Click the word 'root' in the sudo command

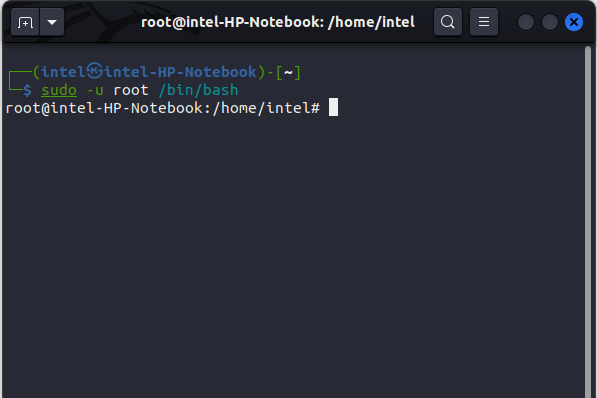[131, 91]
